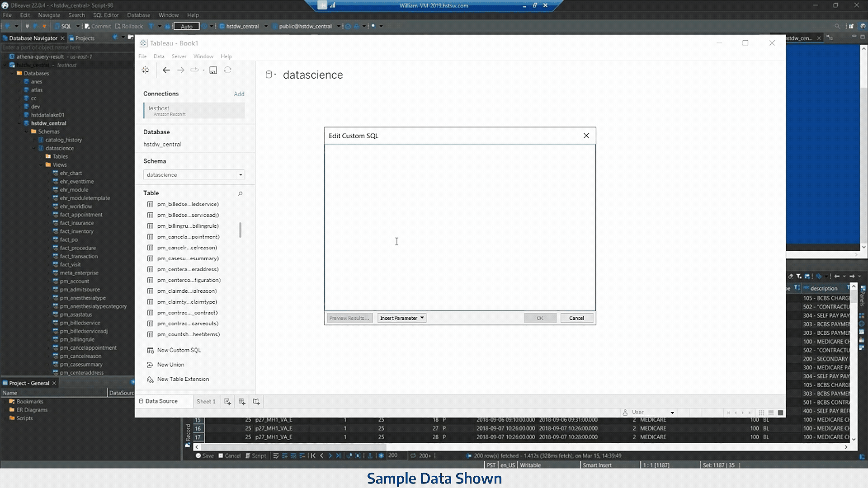The image size is (868, 488).
Task: Toggle Auto commit mode in DBeaver toolbar
Action: pos(187,26)
